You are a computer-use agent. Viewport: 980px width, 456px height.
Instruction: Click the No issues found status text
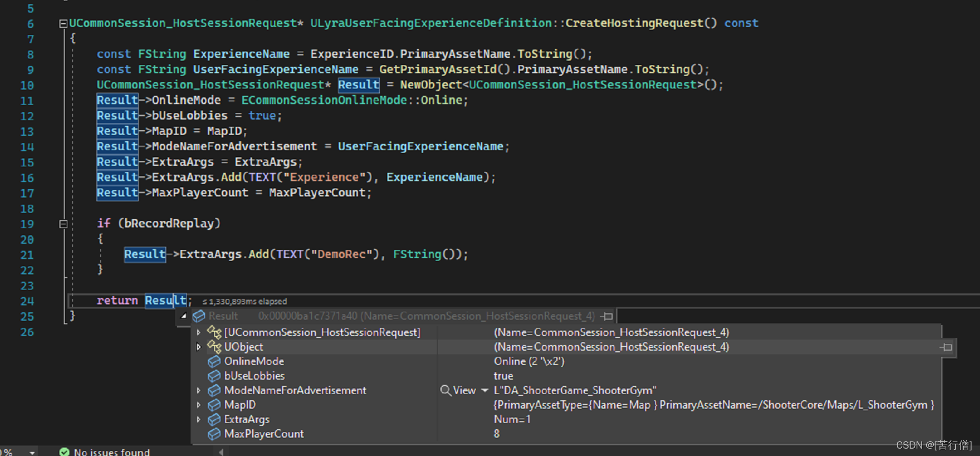tap(112, 452)
